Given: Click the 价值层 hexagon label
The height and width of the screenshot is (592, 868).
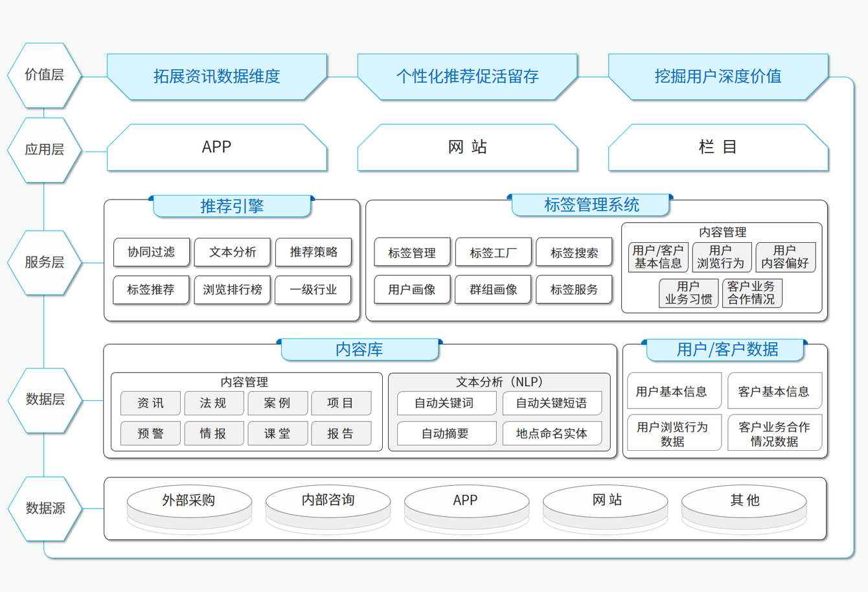Looking at the screenshot, I should tap(45, 75).
